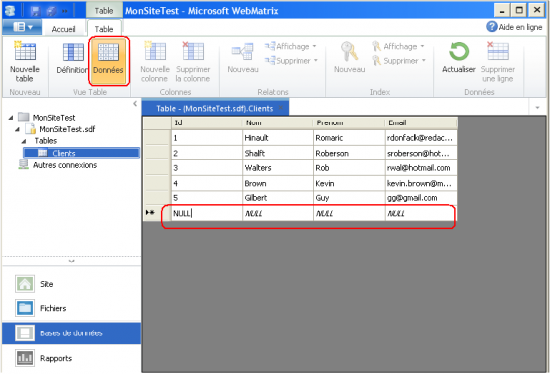Open the Fichiers workspace
The height and width of the screenshot is (374, 550).
point(40,308)
